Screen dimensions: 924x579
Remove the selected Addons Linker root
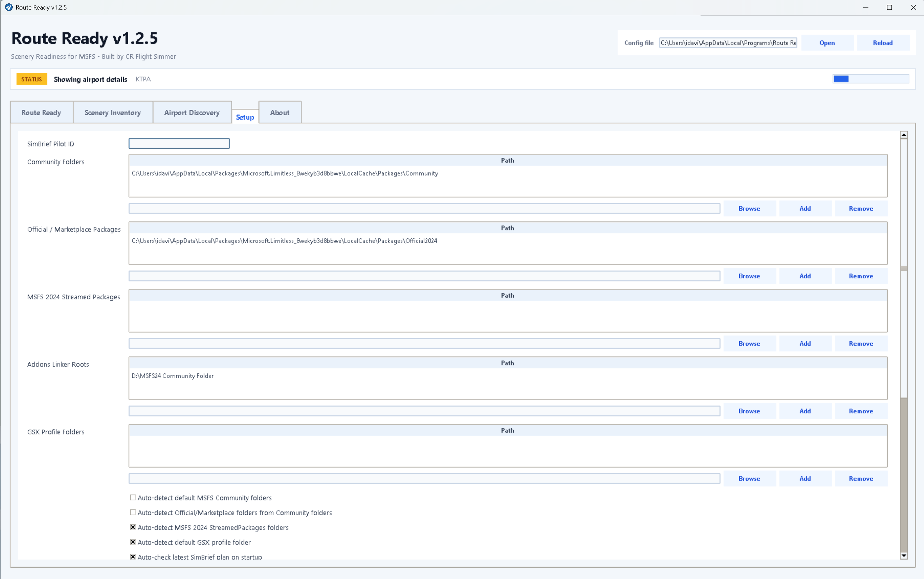[861, 411]
